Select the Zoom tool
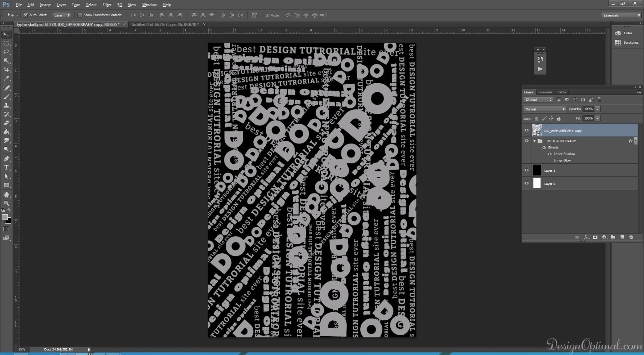644x355 pixels. click(x=6, y=203)
